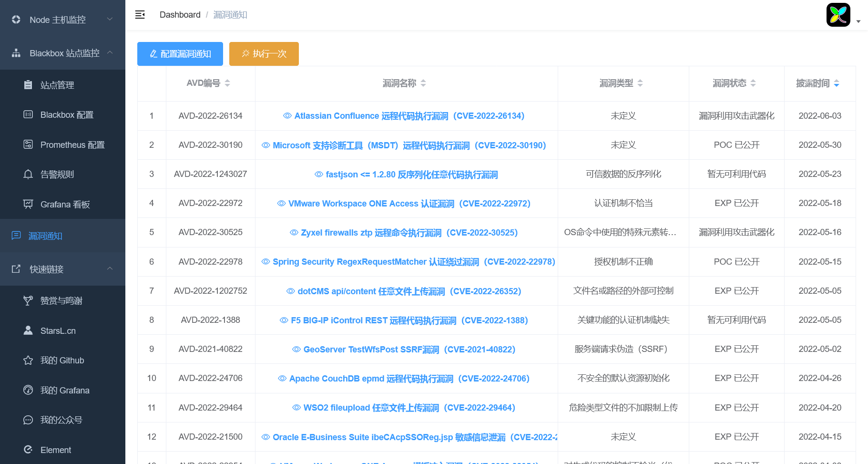Click 可信数据的反序列化 type cell
Viewport: 868px width, 464px height.
pos(623,174)
